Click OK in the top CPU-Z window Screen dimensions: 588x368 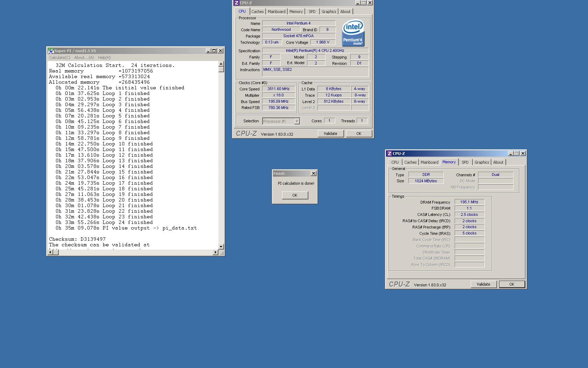[359, 134]
